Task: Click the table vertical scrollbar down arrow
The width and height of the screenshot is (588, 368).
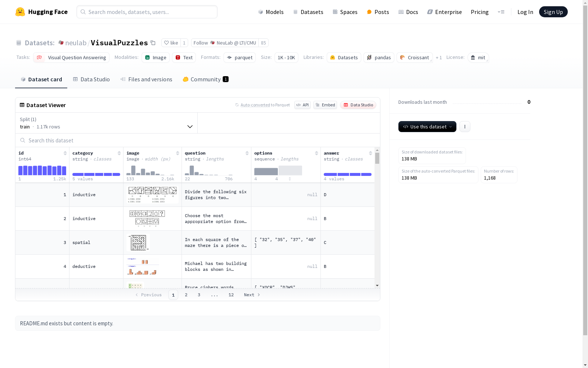Action: [377, 286]
